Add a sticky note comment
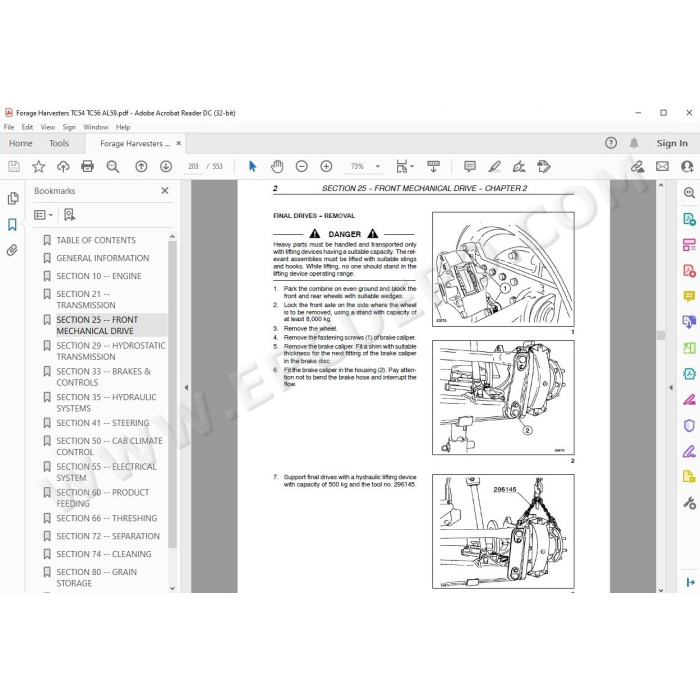700x700 pixels. click(x=470, y=167)
